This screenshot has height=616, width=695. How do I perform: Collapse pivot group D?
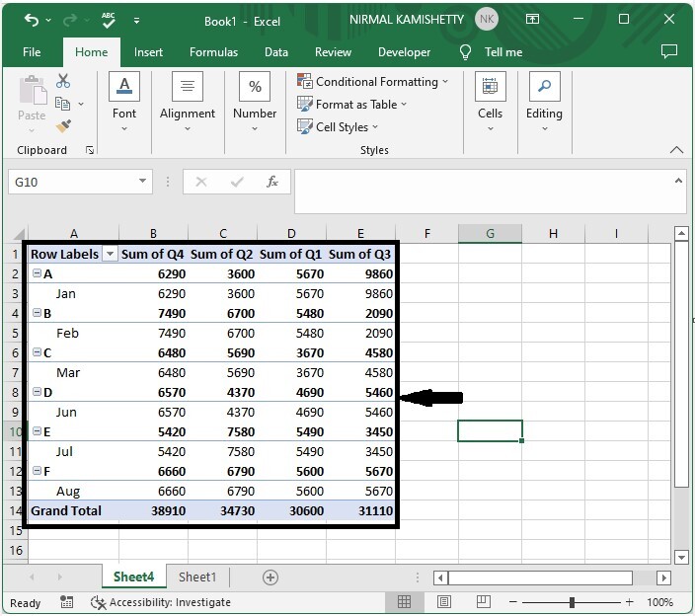point(38,392)
